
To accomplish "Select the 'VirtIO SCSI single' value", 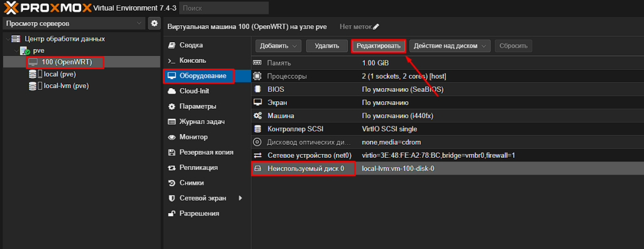I will [x=389, y=129].
